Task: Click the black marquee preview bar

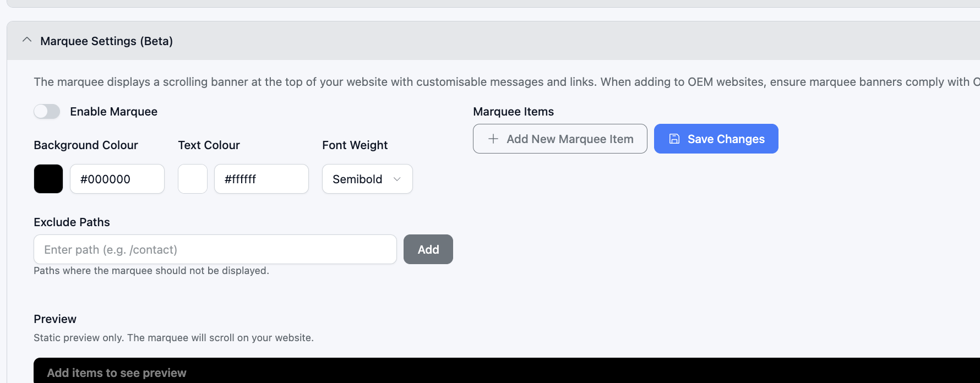Action: [496, 371]
